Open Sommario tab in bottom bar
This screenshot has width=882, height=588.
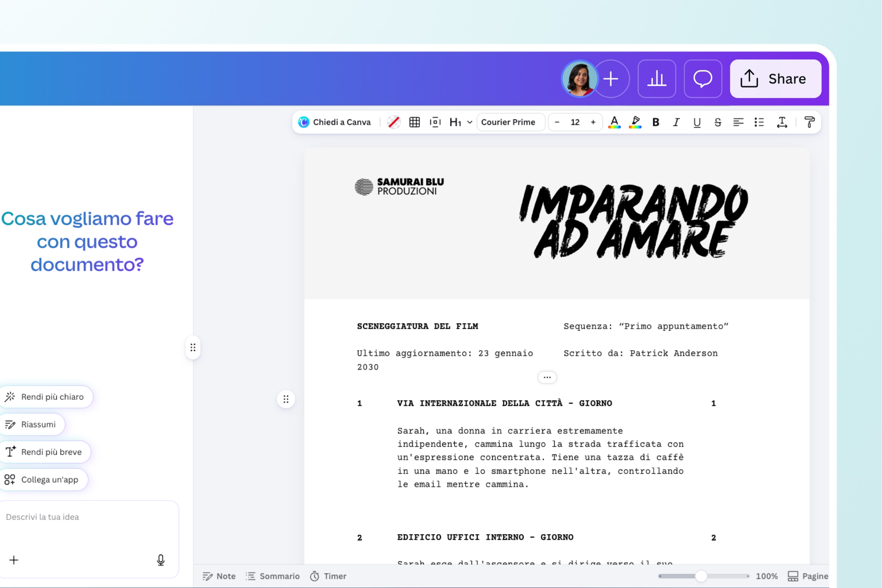point(273,576)
